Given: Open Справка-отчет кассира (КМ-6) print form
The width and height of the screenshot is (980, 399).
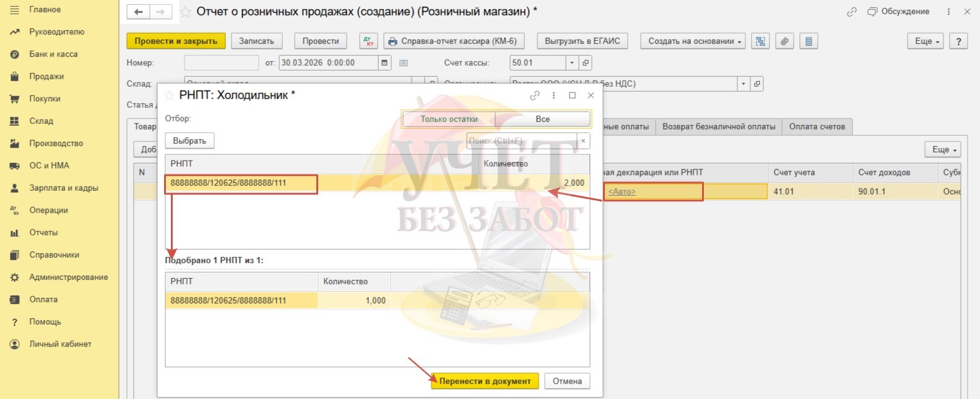Looking at the screenshot, I should coord(454,41).
